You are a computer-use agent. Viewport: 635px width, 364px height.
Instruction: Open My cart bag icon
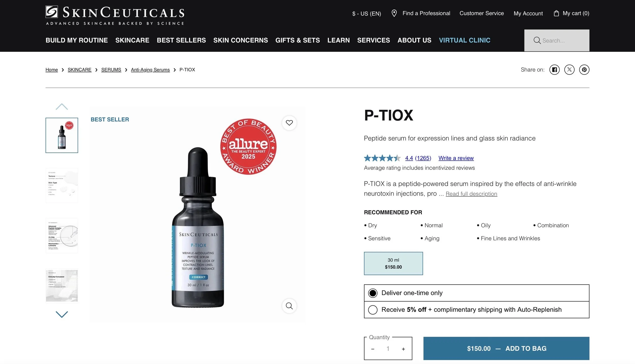(556, 13)
